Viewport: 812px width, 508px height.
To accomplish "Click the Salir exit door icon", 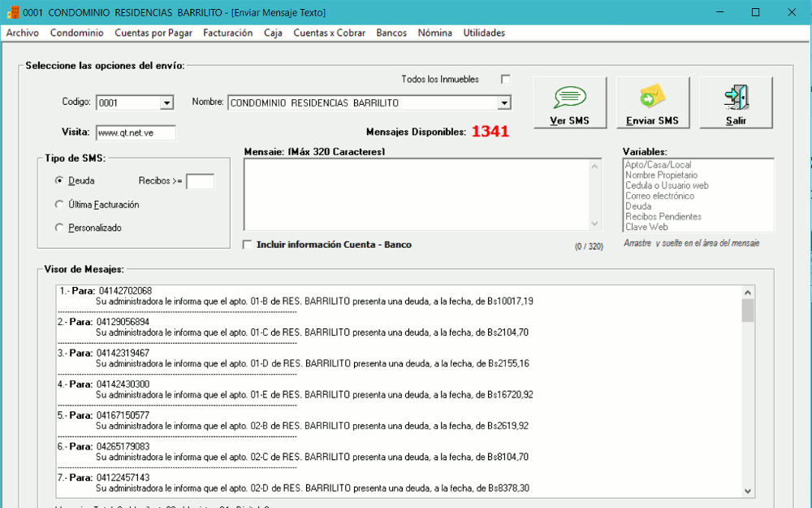I will [736, 97].
